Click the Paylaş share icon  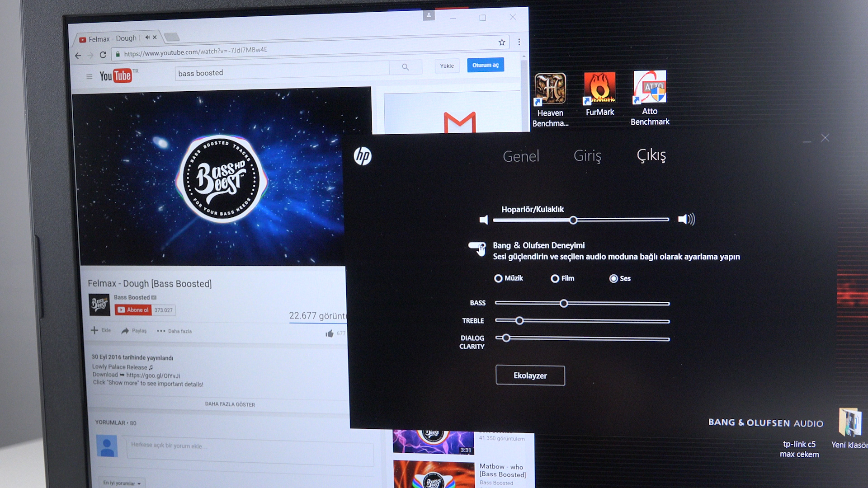tap(125, 331)
